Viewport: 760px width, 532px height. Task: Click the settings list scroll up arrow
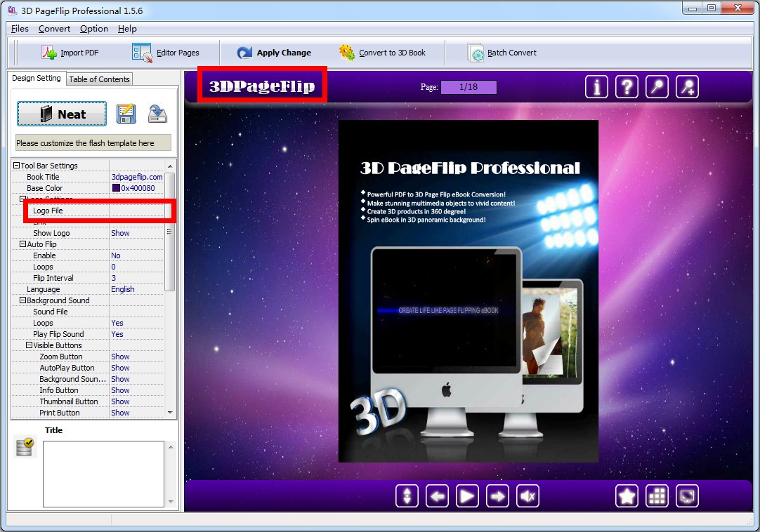[x=170, y=166]
